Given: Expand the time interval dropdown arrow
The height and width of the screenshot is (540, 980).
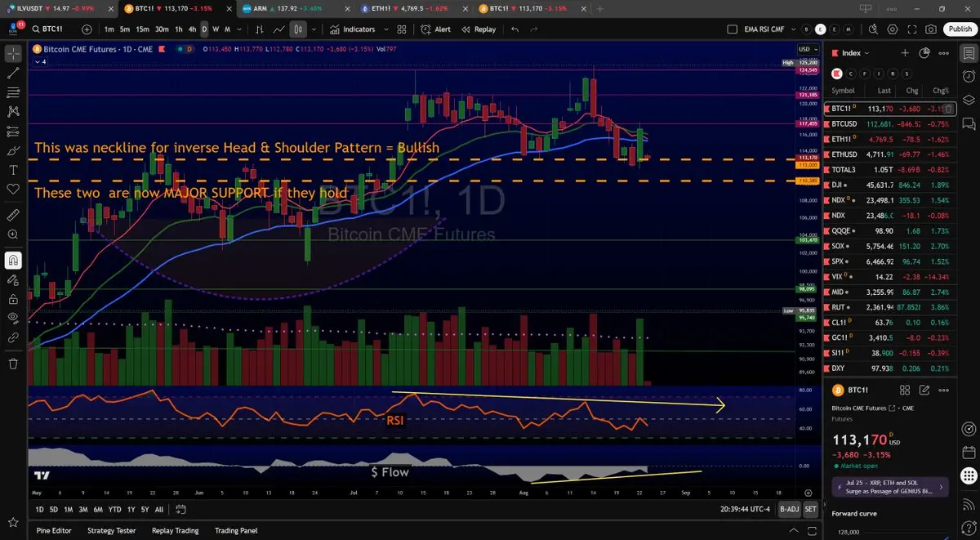Looking at the screenshot, I should click(x=241, y=29).
